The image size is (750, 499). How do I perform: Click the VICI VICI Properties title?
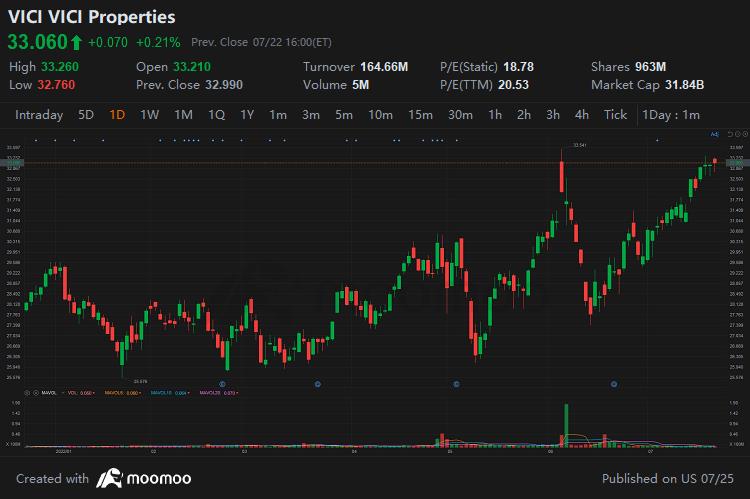pyautogui.click(x=92, y=17)
